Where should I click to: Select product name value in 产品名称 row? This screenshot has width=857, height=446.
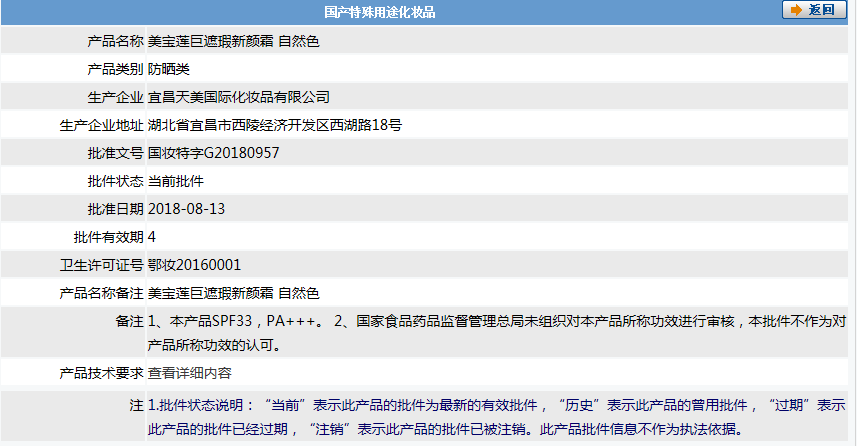tap(233, 42)
